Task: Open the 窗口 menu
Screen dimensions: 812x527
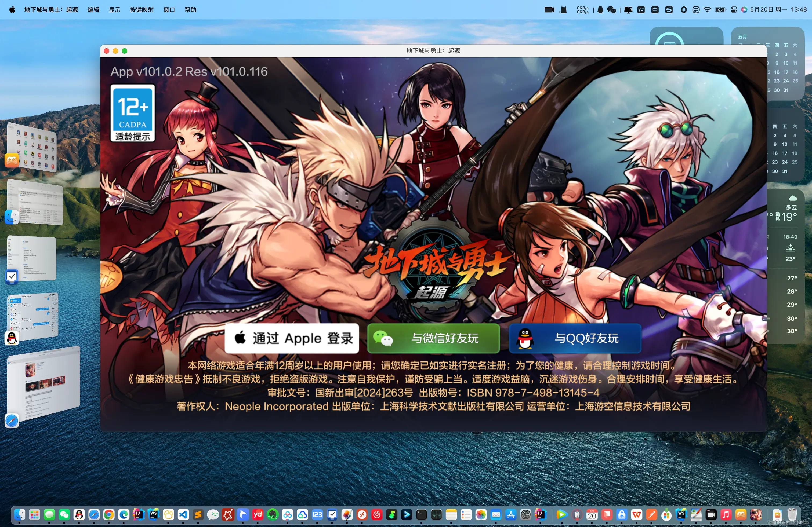Action: click(x=169, y=10)
